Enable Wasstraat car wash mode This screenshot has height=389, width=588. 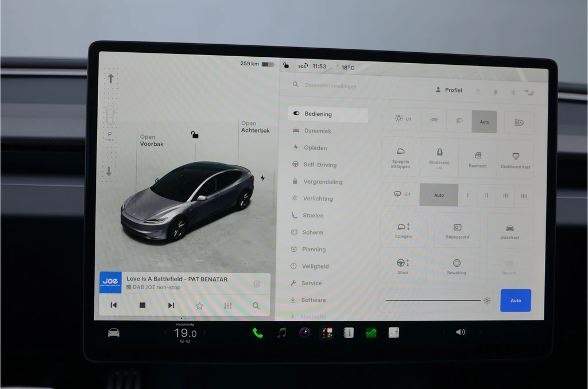point(510,232)
